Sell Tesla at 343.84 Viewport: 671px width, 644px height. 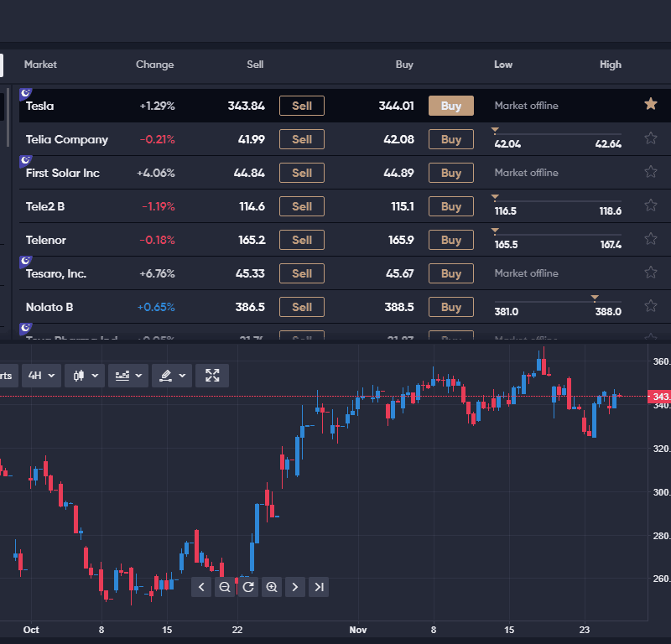click(302, 106)
